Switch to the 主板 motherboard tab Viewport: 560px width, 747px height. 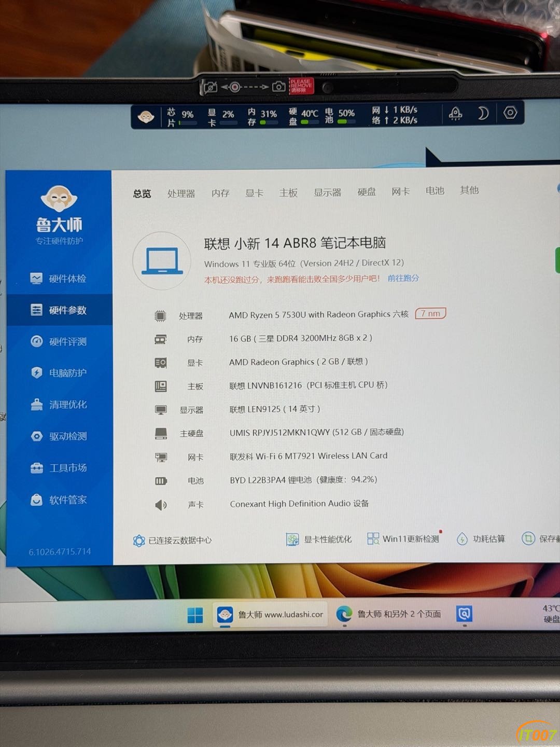tap(288, 192)
